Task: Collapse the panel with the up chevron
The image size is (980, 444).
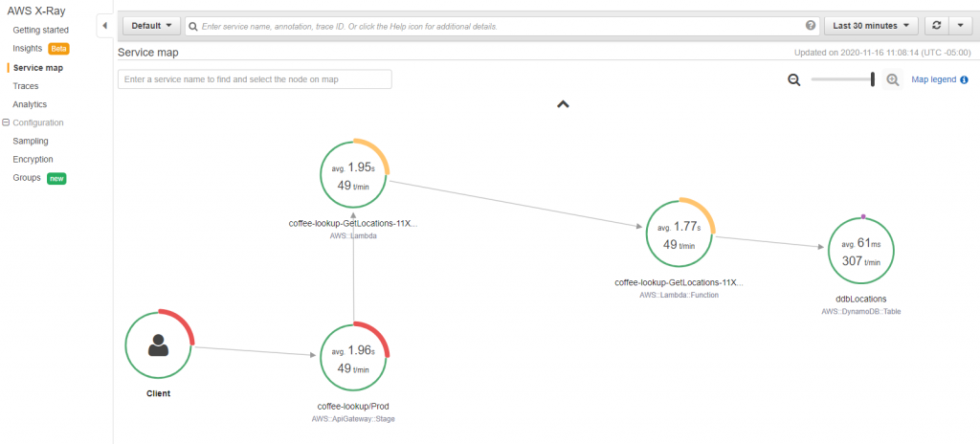Action: tap(563, 104)
